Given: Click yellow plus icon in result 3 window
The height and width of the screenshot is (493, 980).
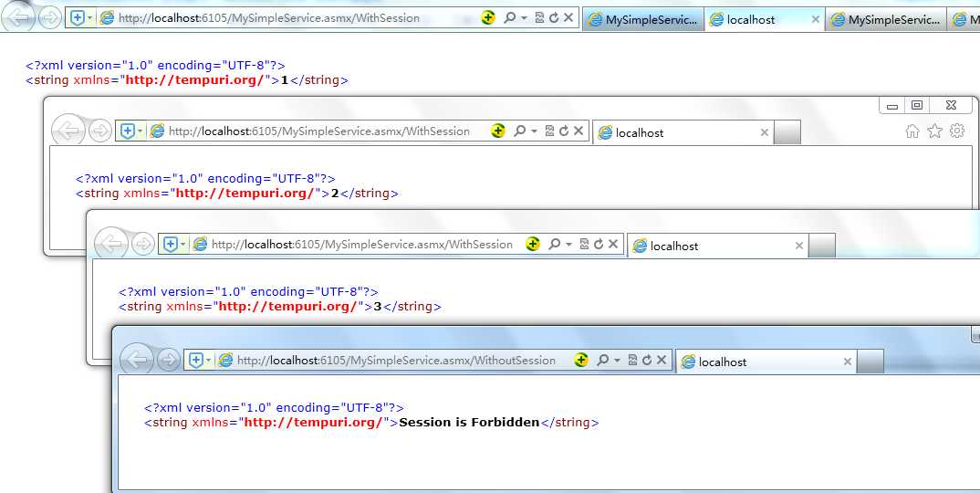Looking at the screenshot, I should (x=533, y=244).
